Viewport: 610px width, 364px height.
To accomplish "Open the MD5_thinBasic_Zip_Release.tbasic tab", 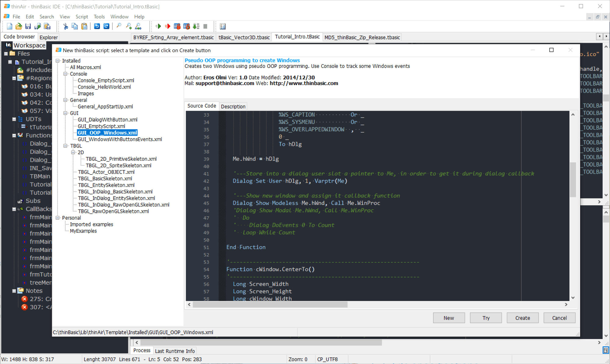I will 362,37.
